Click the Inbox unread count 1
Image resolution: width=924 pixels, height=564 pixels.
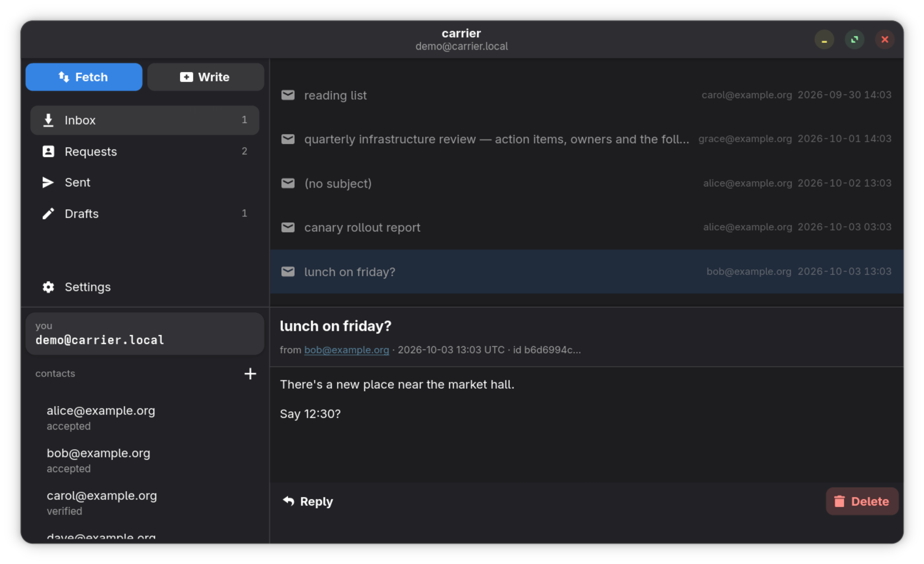point(244,120)
